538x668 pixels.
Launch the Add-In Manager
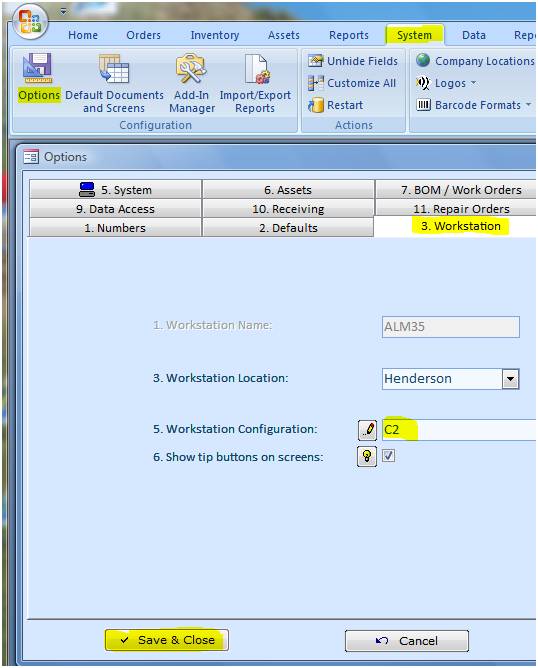tap(192, 84)
